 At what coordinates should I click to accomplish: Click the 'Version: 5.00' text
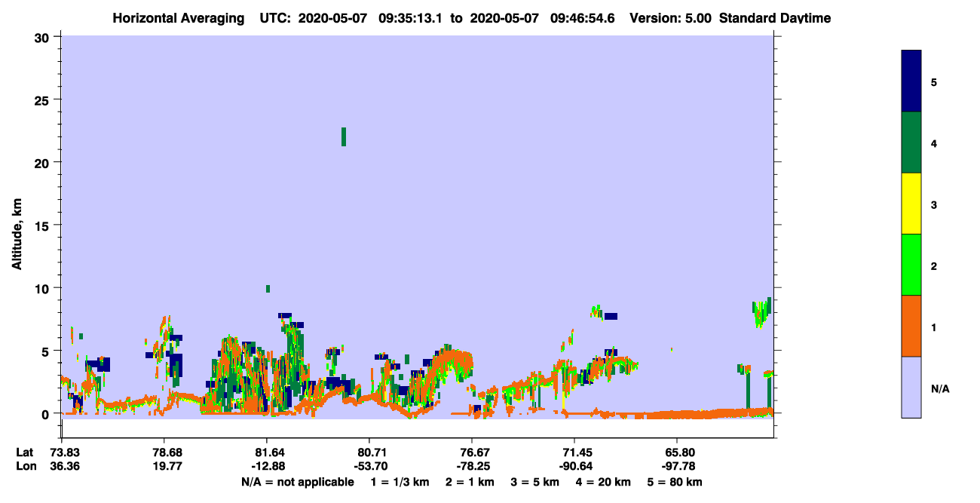point(670,18)
